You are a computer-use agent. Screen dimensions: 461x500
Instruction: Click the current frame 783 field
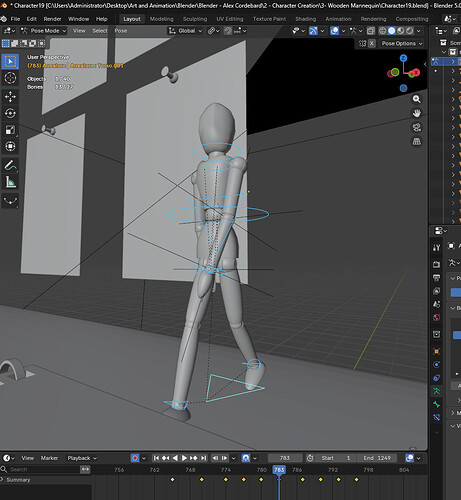tap(285, 458)
